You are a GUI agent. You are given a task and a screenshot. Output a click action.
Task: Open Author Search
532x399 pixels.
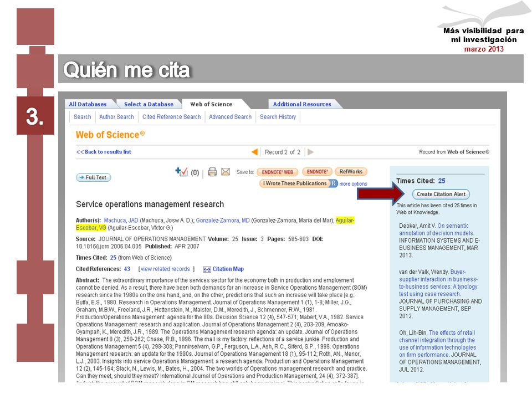(x=116, y=117)
